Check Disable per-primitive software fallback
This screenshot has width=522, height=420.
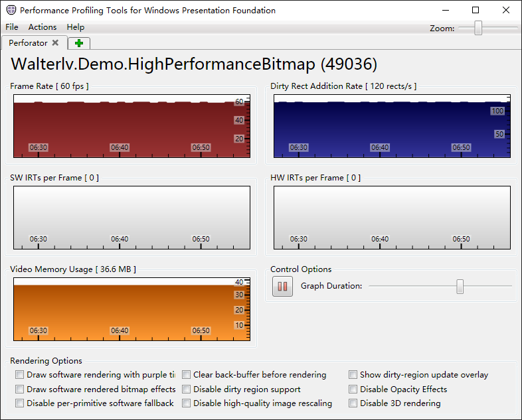[x=20, y=403]
